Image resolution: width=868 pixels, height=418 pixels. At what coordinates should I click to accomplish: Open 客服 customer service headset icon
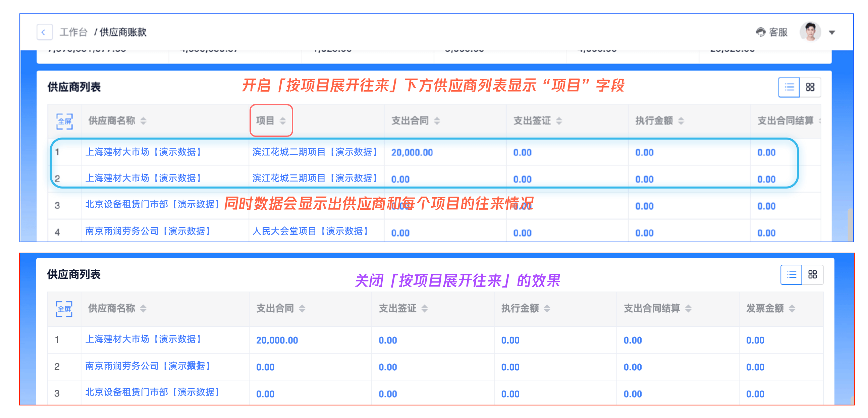(x=761, y=32)
